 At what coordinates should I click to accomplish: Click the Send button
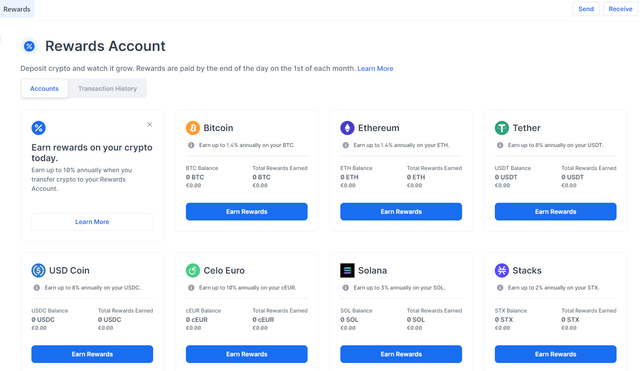[586, 9]
